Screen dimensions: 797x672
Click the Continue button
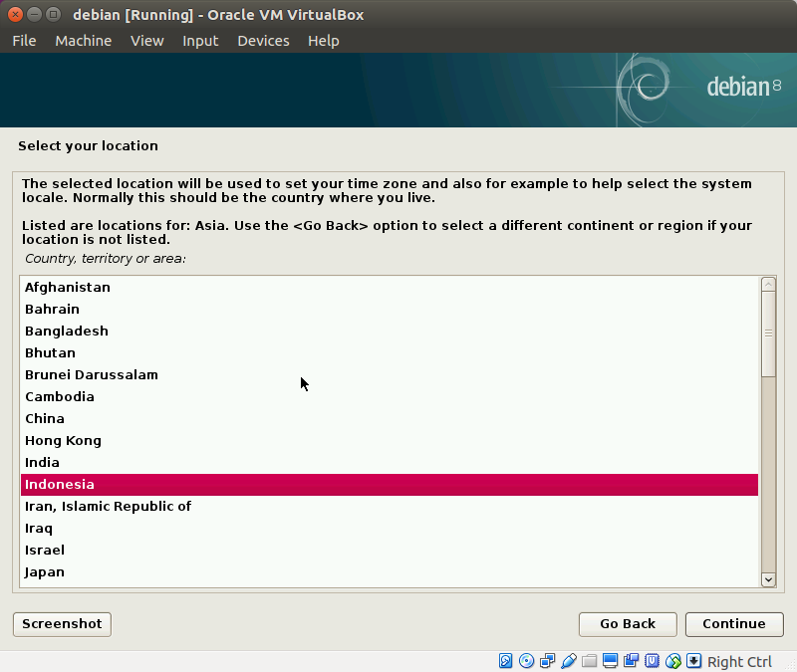point(734,624)
